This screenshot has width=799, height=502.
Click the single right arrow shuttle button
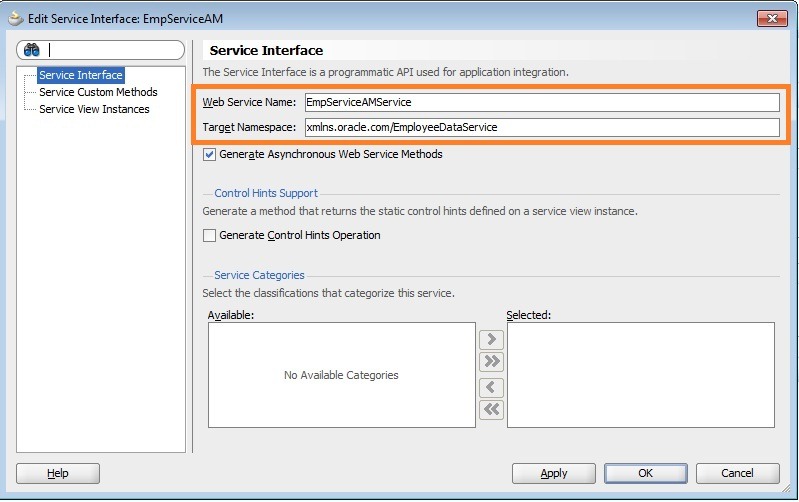tap(491, 340)
